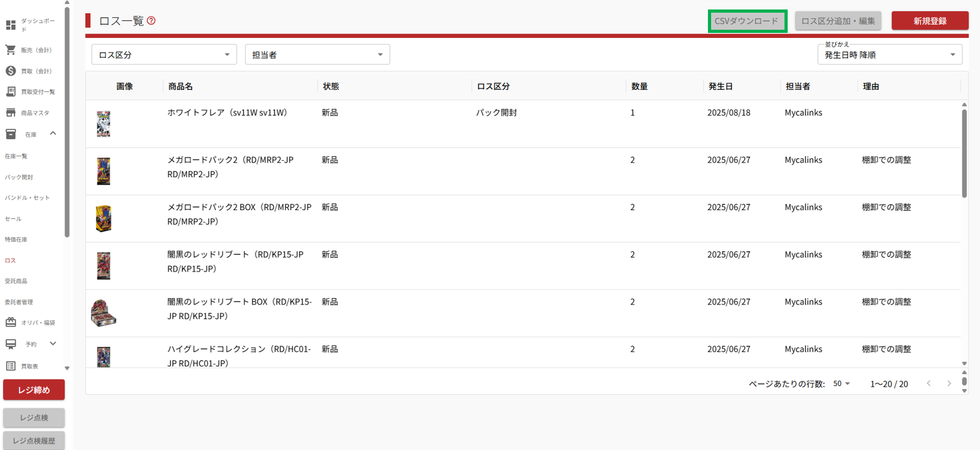Click the help question mark beside ロス一覧

tap(151, 21)
